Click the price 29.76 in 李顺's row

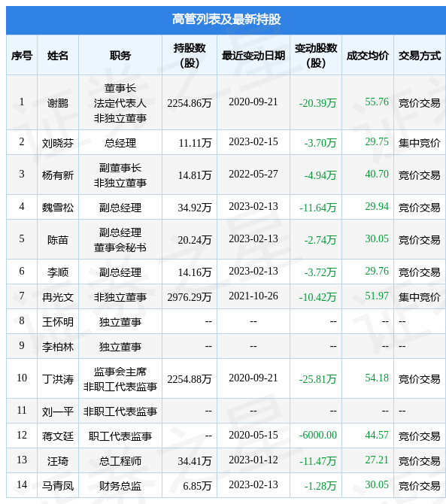coord(377,271)
